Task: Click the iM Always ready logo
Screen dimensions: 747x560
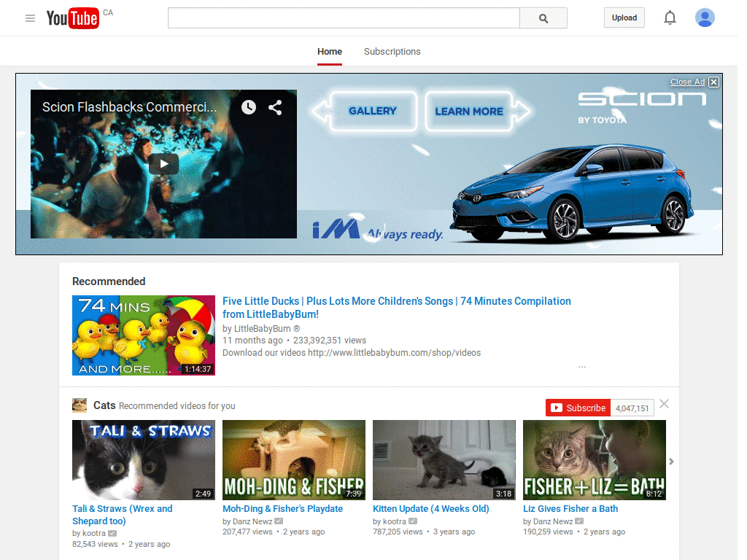Action: point(378,229)
